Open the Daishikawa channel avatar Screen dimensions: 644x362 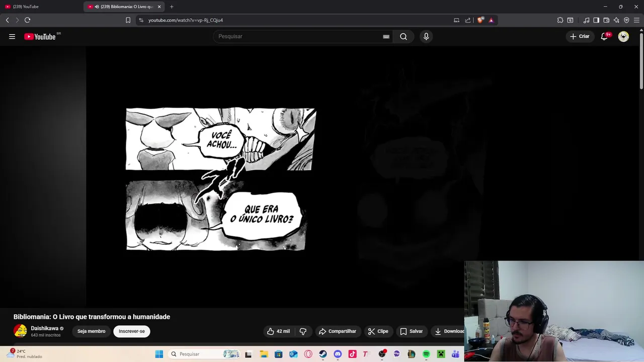click(x=20, y=331)
